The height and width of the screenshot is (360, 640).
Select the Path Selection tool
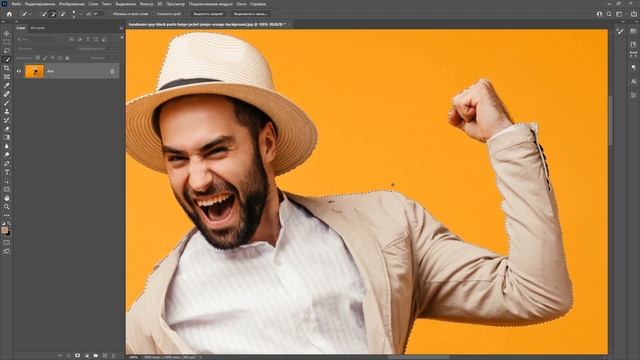(7, 181)
